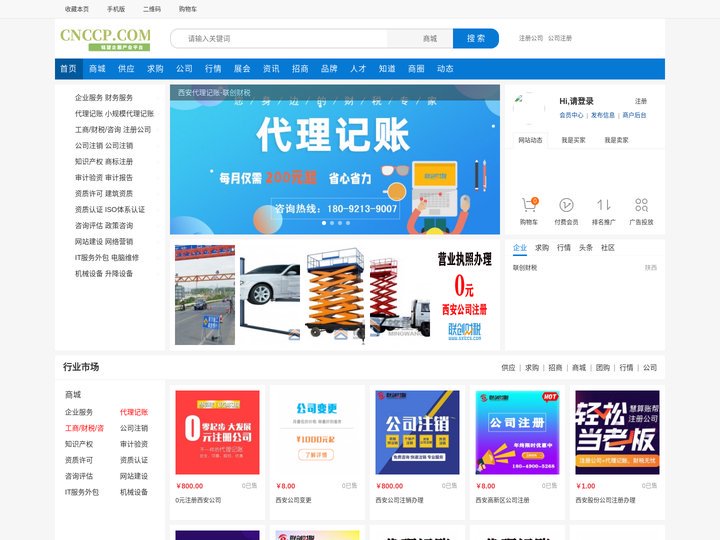Open the 公司注销 product image

[x=417, y=432]
